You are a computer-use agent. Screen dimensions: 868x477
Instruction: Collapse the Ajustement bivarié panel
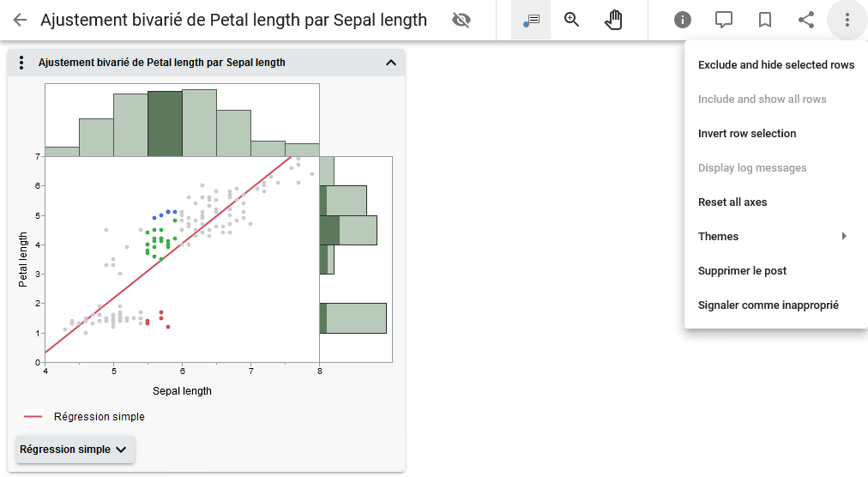coord(391,63)
